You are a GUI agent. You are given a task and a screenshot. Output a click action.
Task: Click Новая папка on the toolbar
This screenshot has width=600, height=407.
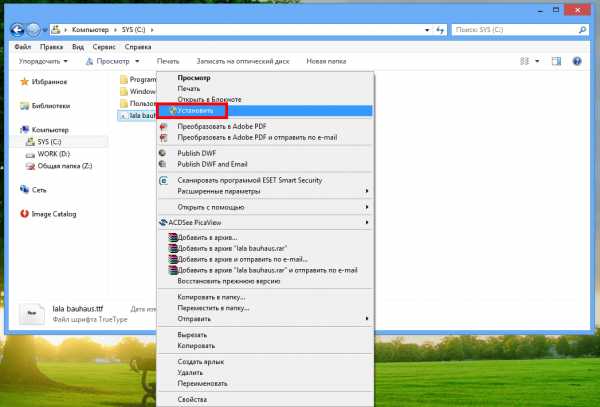click(x=326, y=61)
